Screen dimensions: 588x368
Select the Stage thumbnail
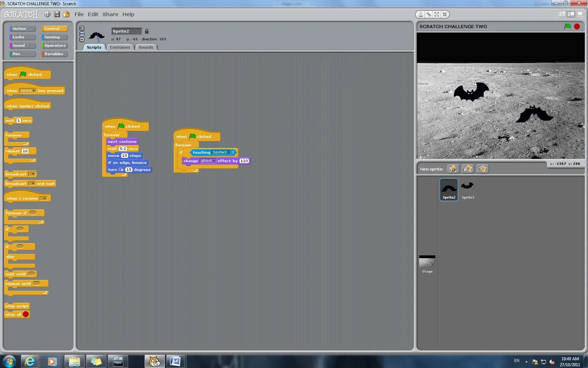tap(427, 264)
